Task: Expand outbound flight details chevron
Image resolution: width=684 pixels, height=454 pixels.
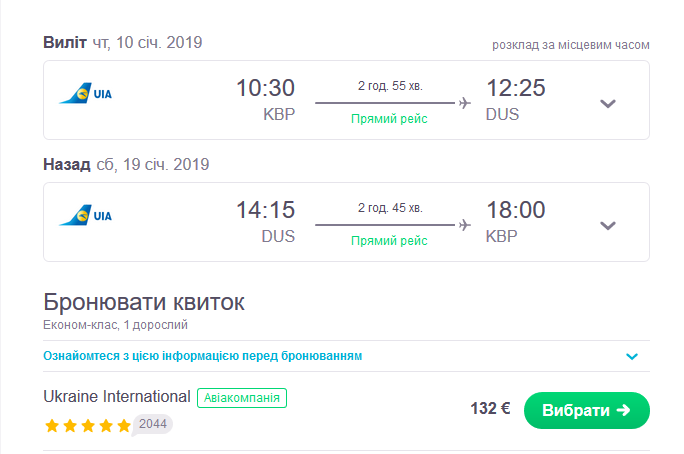Action: 607,103
